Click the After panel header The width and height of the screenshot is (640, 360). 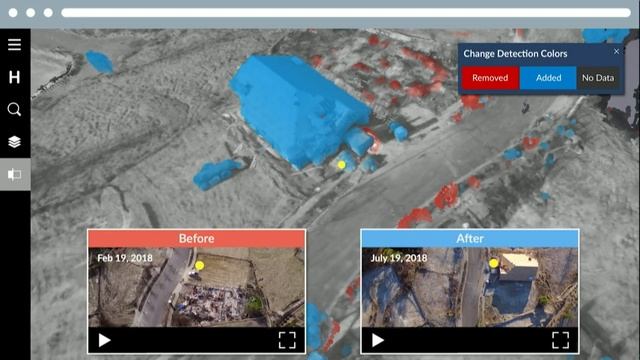click(x=470, y=238)
